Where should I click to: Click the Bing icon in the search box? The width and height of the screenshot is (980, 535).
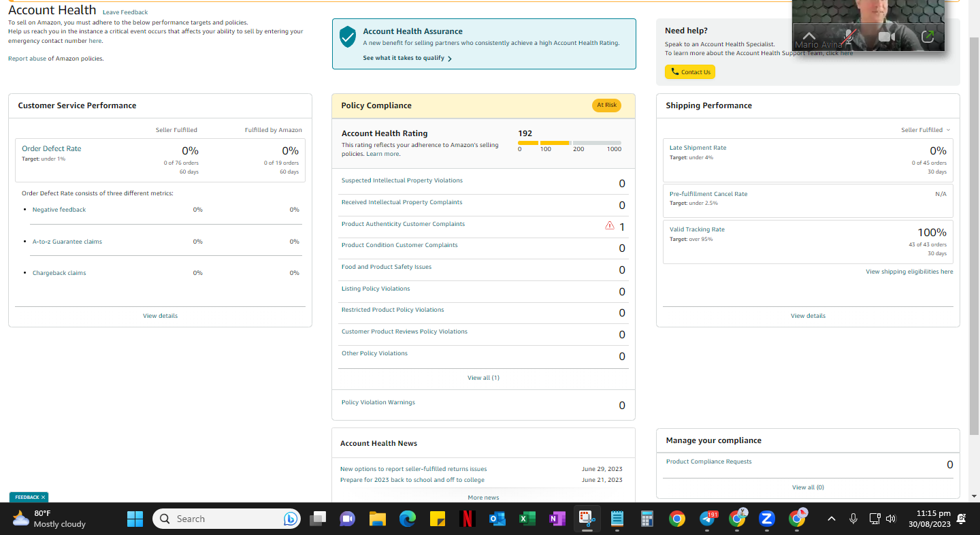(x=291, y=519)
